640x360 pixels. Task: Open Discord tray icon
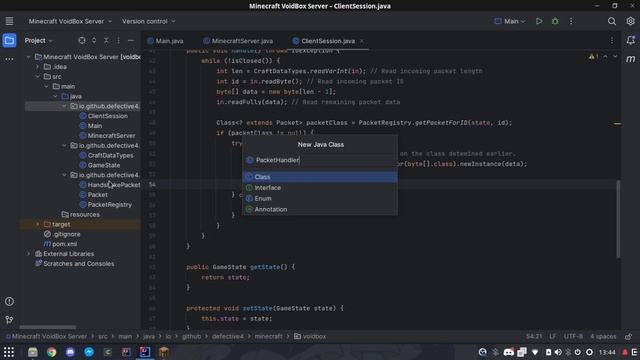pos(509,352)
